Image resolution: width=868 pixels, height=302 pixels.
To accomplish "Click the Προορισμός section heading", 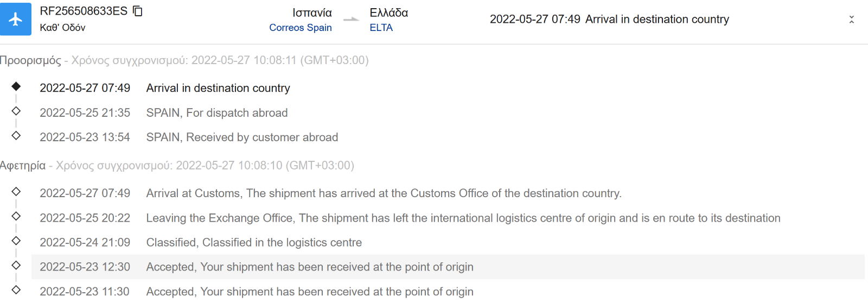I will pos(30,60).
